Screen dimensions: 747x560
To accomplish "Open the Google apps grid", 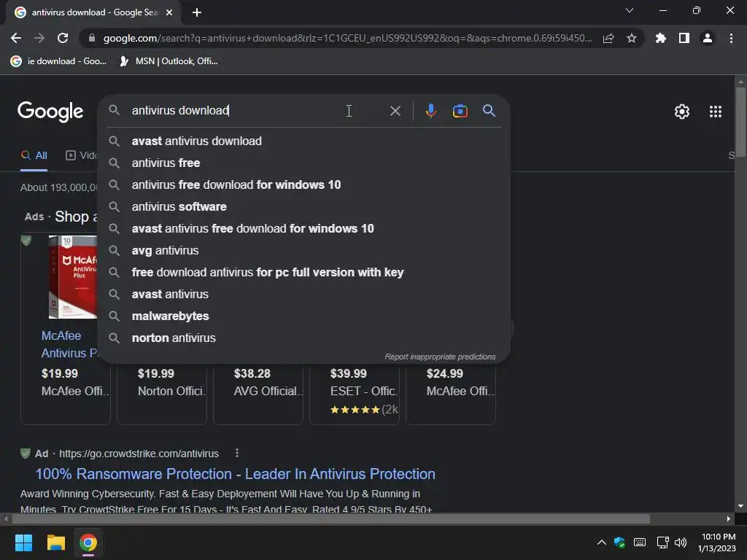I will (716, 112).
